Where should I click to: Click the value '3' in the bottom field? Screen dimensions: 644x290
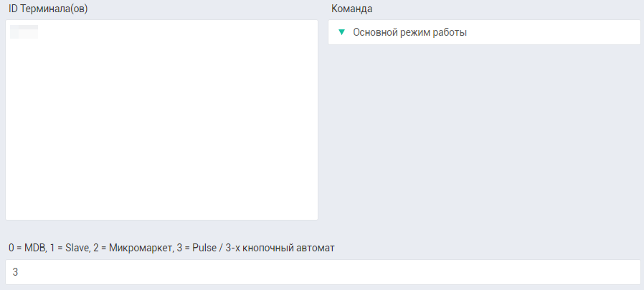click(15, 272)
